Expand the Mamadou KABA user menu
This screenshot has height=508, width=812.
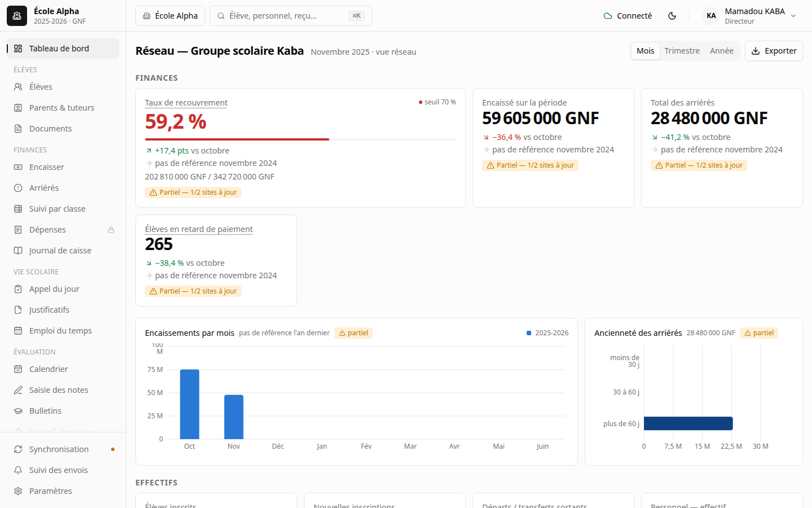(x=751, y=16)
